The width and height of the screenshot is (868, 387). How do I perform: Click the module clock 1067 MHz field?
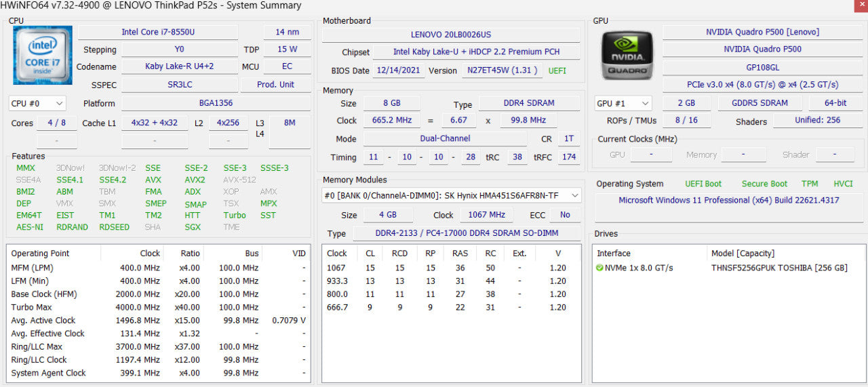488,215
